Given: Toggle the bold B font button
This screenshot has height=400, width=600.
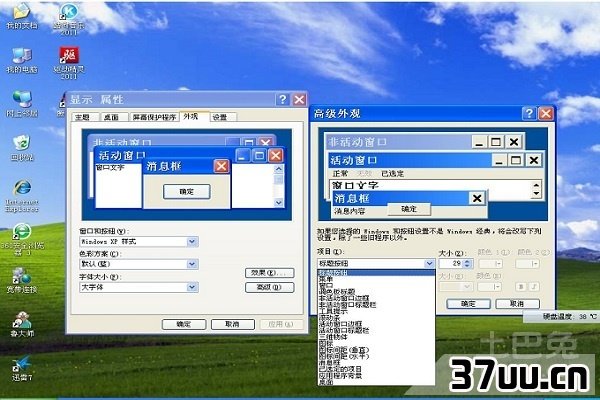Looking at the screenshot, I should (521, 287).
